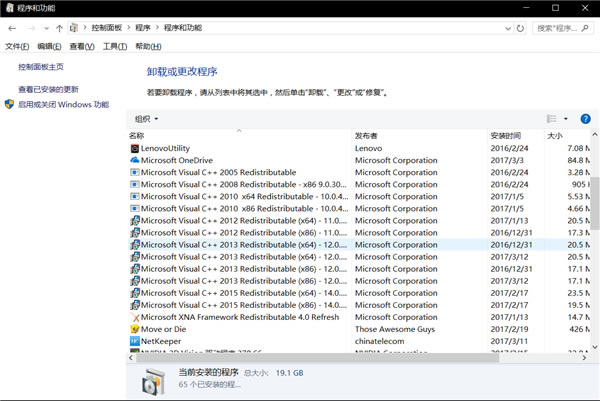
Task: Open the 组织 dropdown
Action: [x=147, y=118]
